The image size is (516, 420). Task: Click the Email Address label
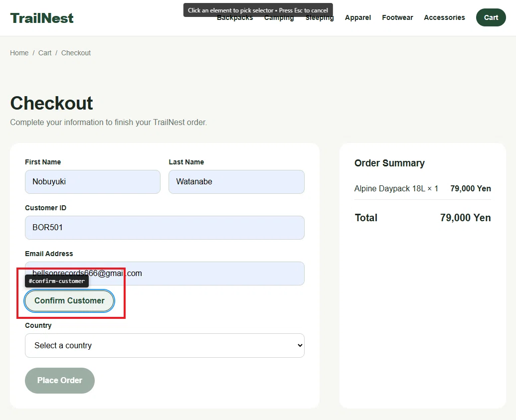[49, 254]
